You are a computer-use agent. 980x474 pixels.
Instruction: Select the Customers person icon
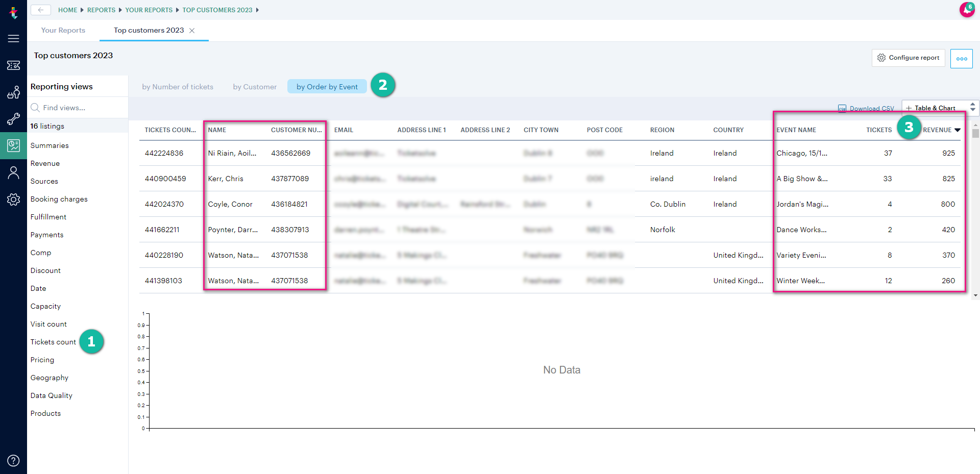click(x=13, y=172)
